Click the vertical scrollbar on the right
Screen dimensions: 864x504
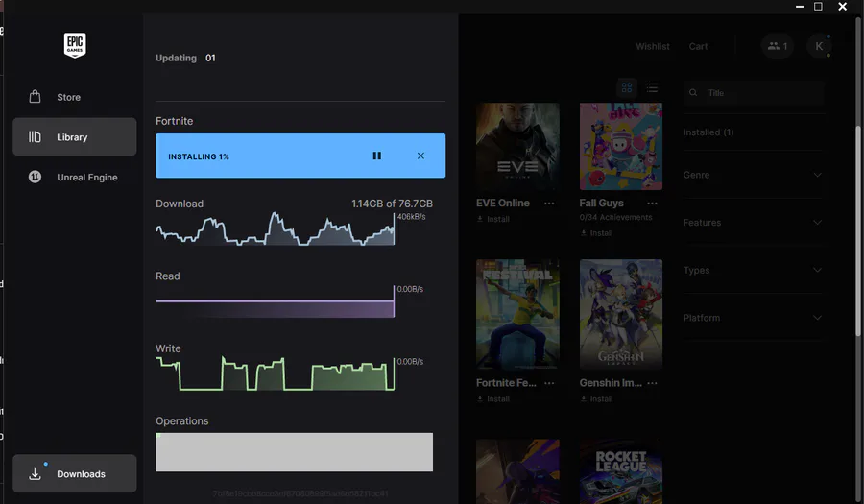pyautogui.click(x=858, y=231)
